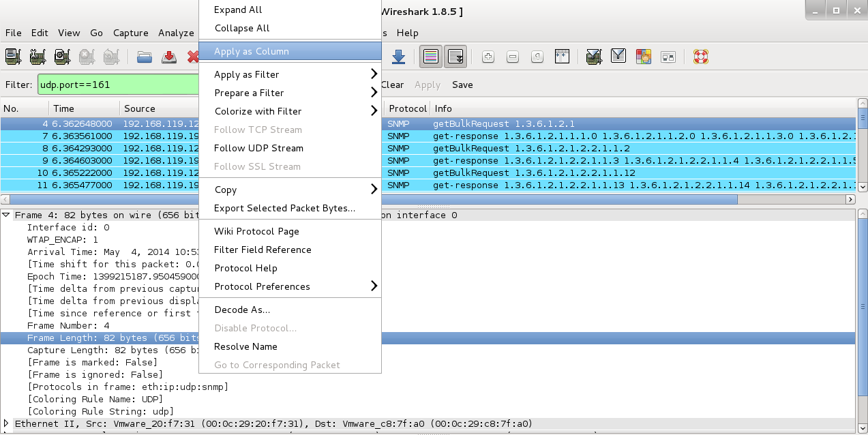Viewport: 868px width, 435px height.
Task: Select Apply as Column menu entry
Action: 290,51
